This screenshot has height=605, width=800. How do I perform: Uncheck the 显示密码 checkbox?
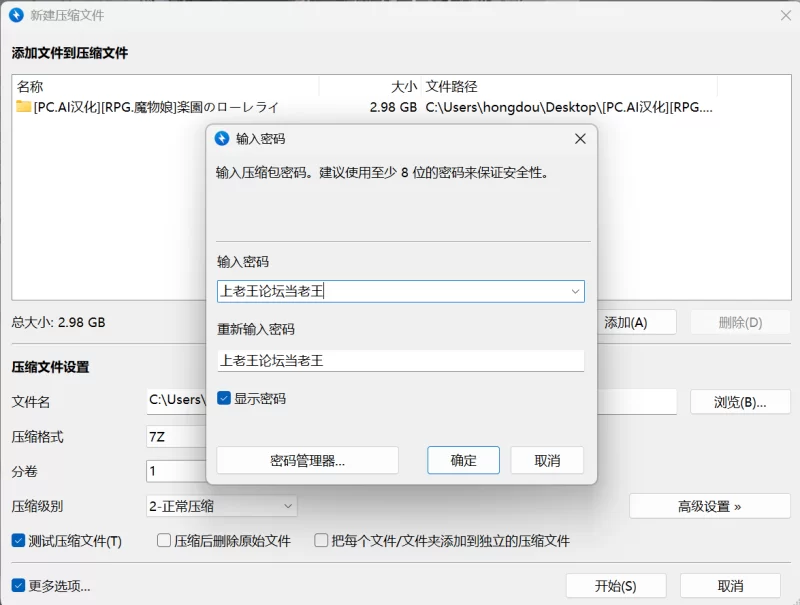(224, 398)
